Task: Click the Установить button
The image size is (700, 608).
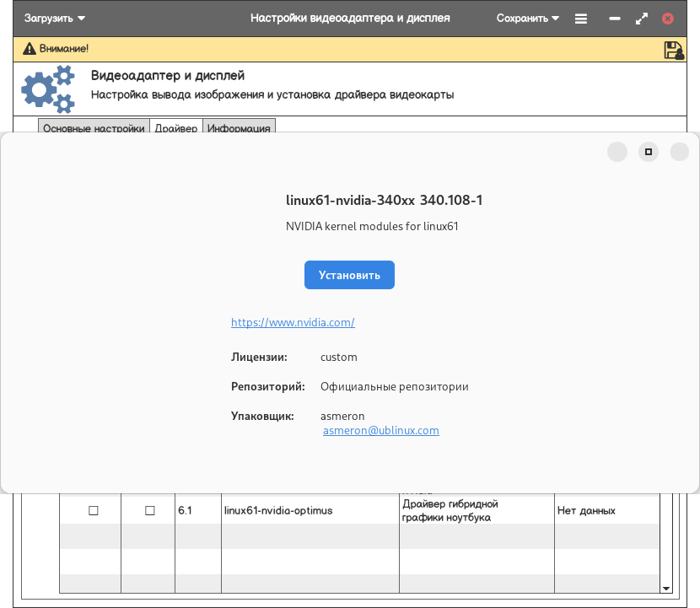Action: (349, 275)
